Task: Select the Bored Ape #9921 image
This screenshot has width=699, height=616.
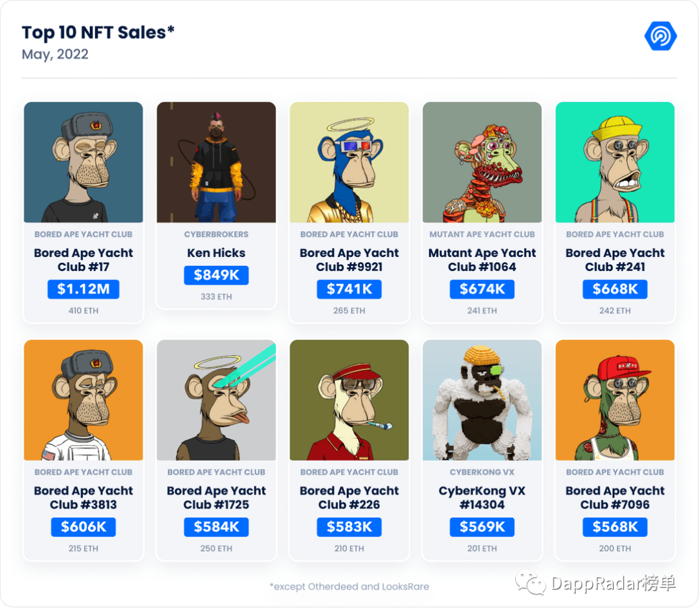Action: (349, 162)
